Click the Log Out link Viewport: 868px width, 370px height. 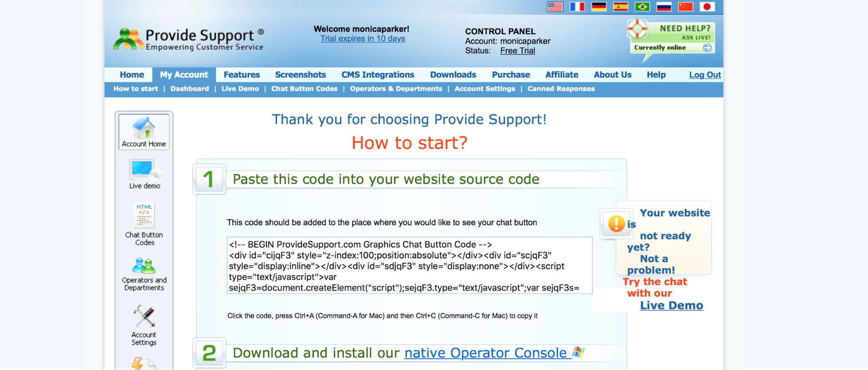point(705,75)
